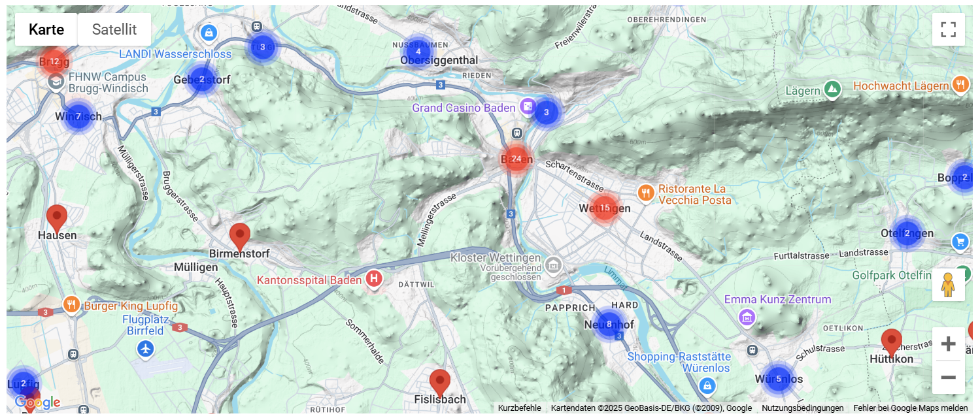
Task: Switch to the Satellit view
Action: point(114,29)
